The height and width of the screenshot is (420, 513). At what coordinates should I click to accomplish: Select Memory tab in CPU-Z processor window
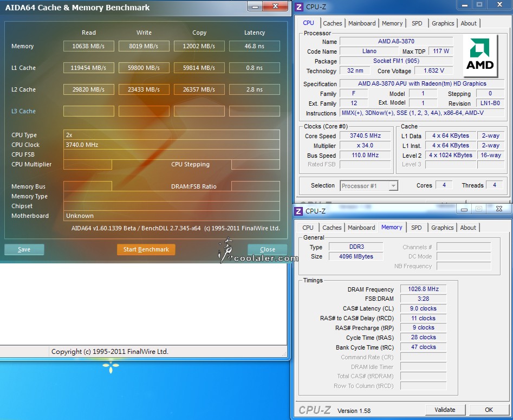(392, 23)
